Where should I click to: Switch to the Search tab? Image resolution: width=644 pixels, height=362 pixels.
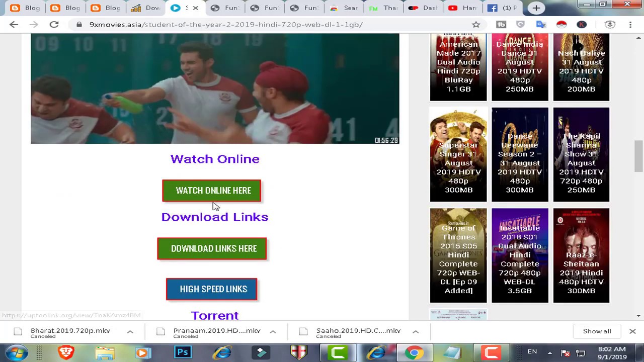[x=345, y=8]
